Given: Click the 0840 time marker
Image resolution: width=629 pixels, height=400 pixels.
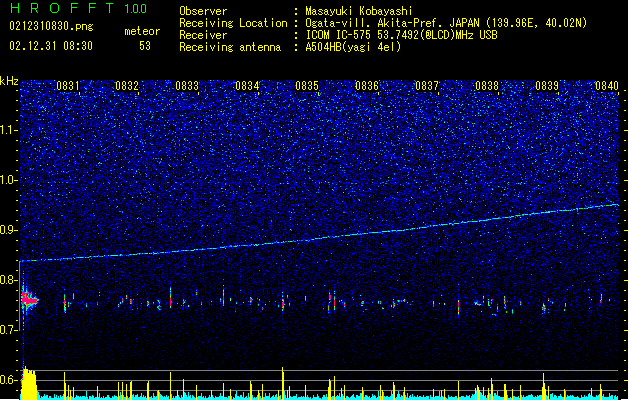Looking at the screenshot, I should (x=607, y=86).
